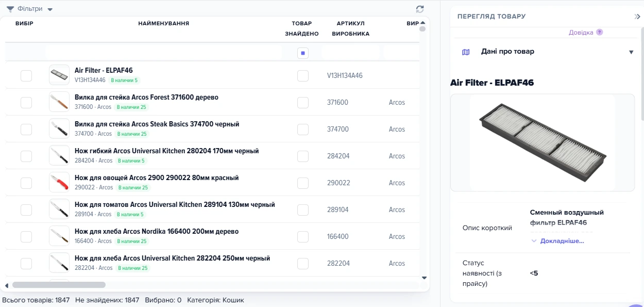This screenshot has width=644, height=307.
Task: Click 'Вибрано: 0' in the status bar
Action: click(x=163, y=300)
